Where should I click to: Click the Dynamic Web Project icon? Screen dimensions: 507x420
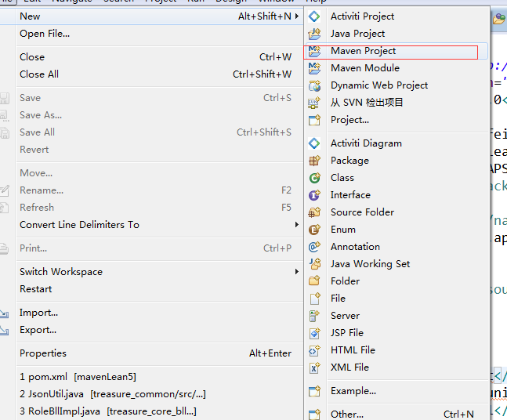(314, 85)
